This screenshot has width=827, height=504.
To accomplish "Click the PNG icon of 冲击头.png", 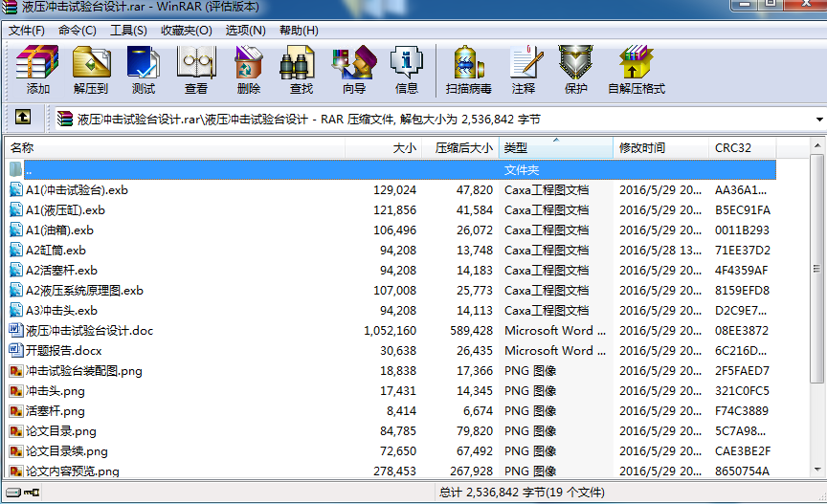I will coord(16,390).
